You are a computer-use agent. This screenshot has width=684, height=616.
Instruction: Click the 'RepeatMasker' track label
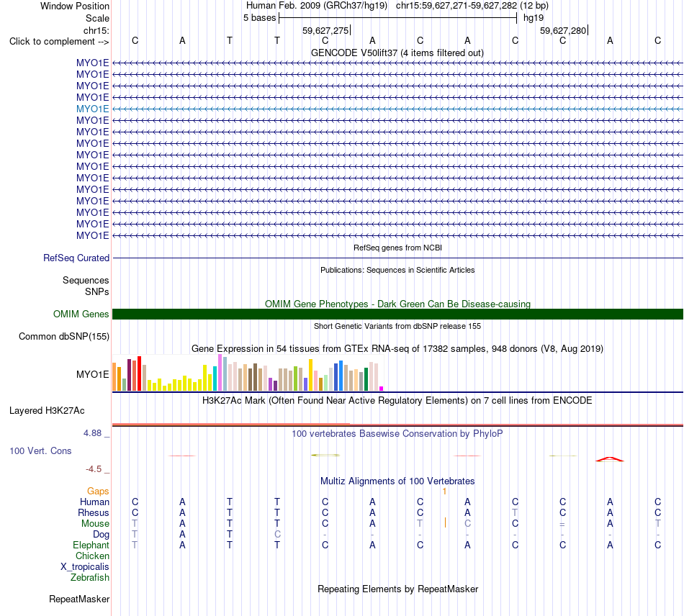[x=79, y=599]
